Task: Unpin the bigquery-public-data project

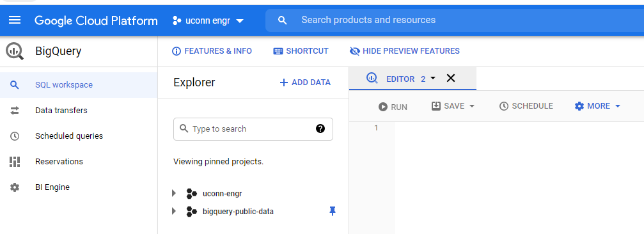Action: tap(333, 212)
